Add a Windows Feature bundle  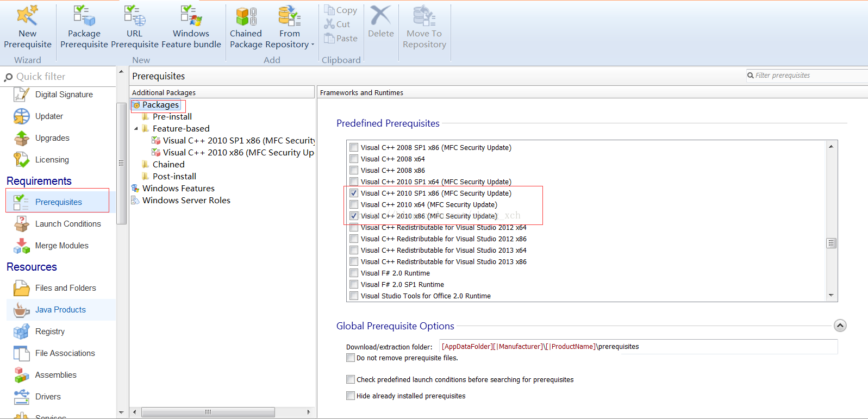point(191,27)
